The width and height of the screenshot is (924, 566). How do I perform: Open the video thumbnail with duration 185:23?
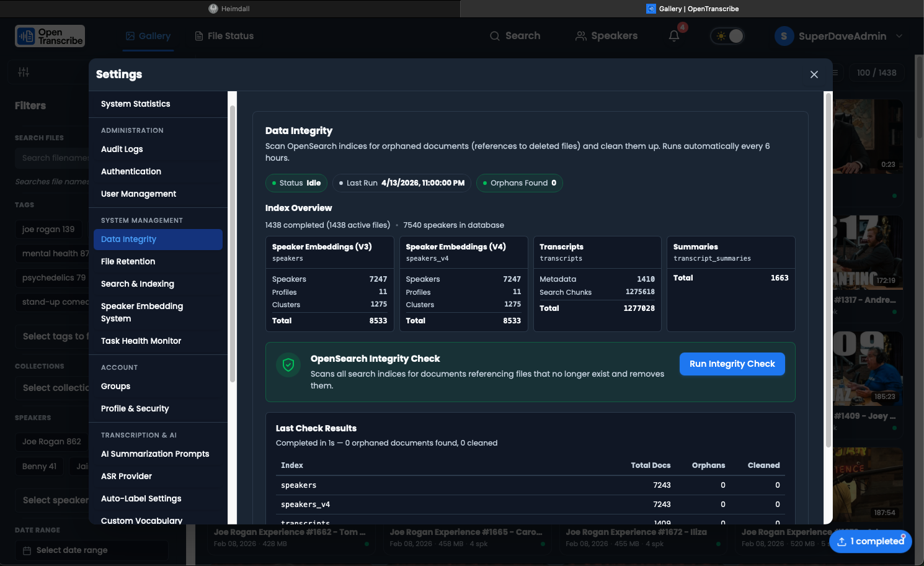point(868,368)
